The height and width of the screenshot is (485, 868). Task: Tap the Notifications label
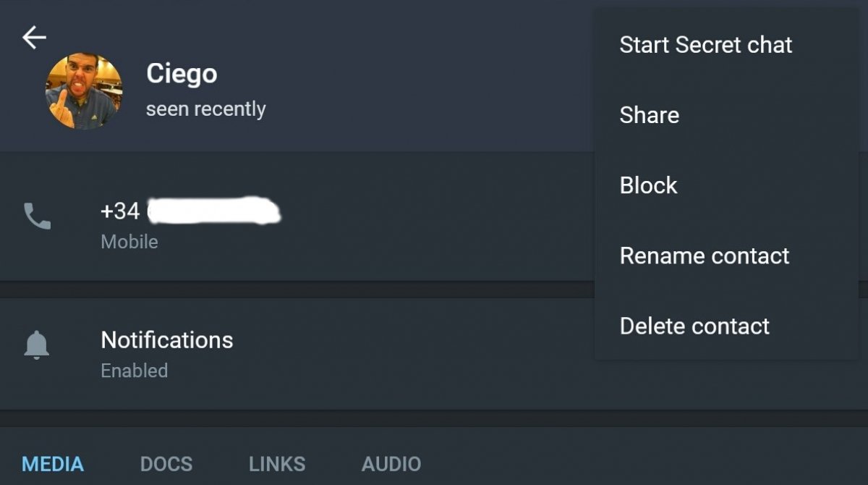point(167,339)
